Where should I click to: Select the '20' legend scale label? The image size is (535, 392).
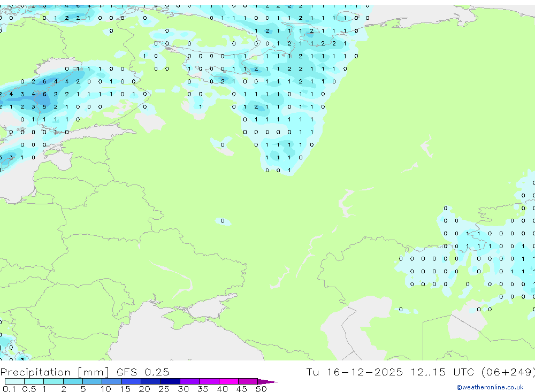click(144, 389)
